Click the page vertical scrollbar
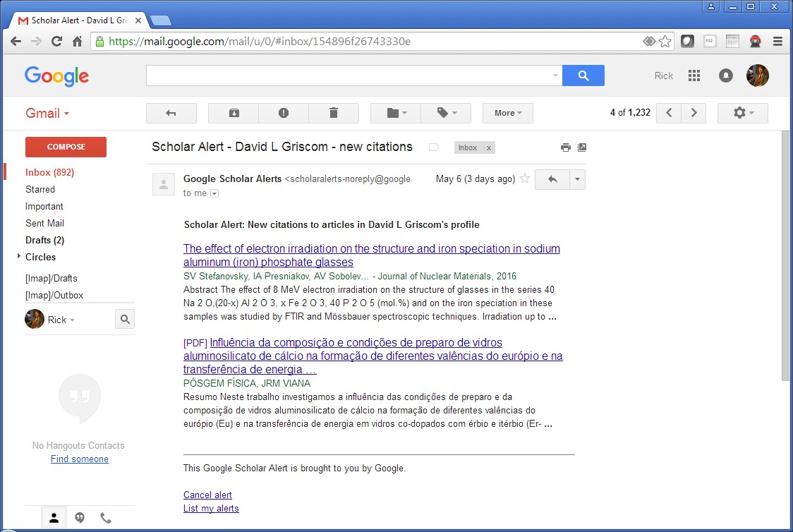This screenshot has height=532, width=793. tap(785, 255)
